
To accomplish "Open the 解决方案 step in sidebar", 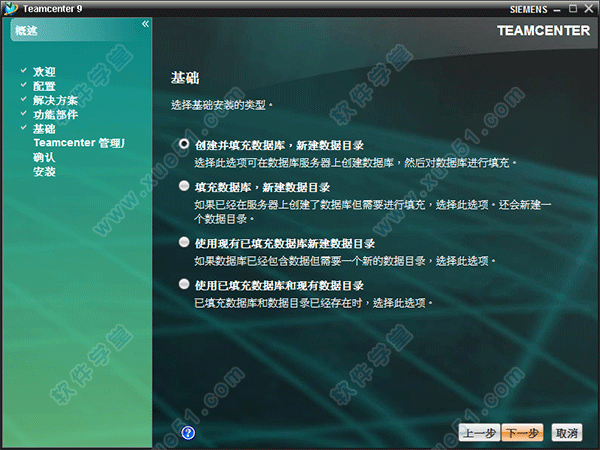I will coord(55,100).
